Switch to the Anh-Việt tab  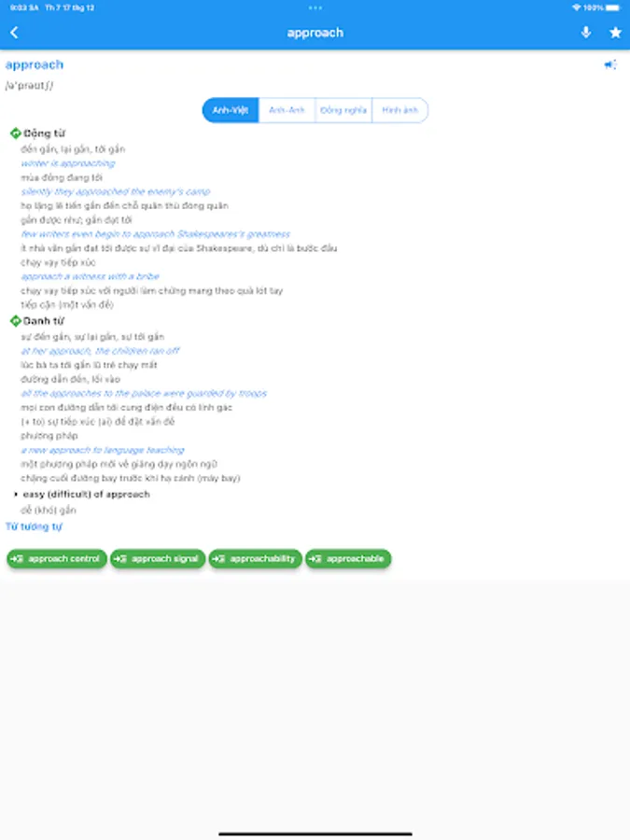pos(231,110)
